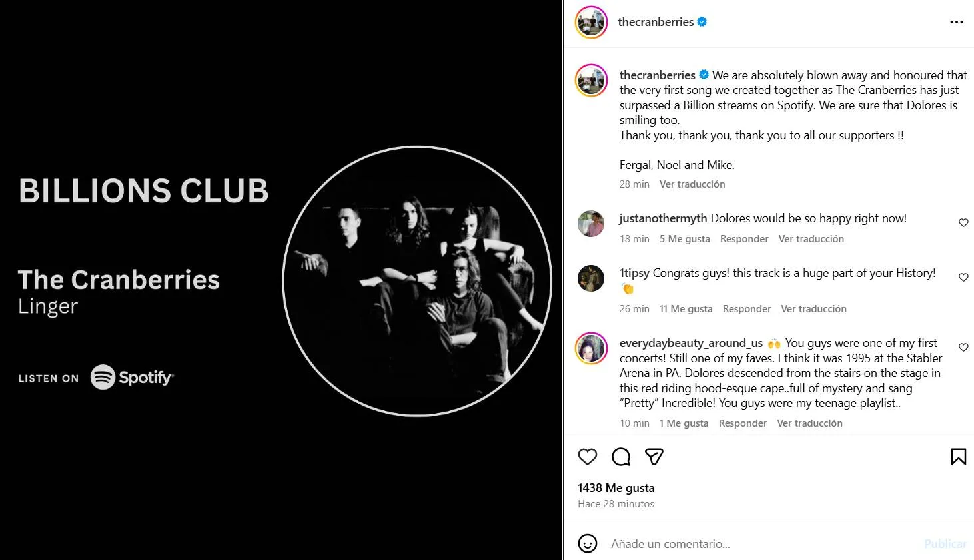View the 1438 Me gusta likes list
The width and height of the screenshot is (974, 560).
(616, 488)
